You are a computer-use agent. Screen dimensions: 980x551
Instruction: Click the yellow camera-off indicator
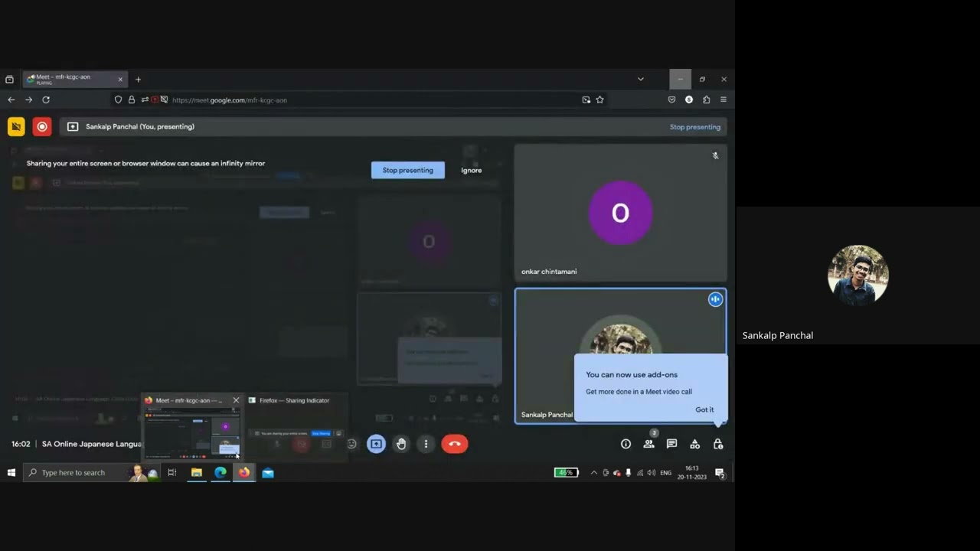click(x=16, y=127)
